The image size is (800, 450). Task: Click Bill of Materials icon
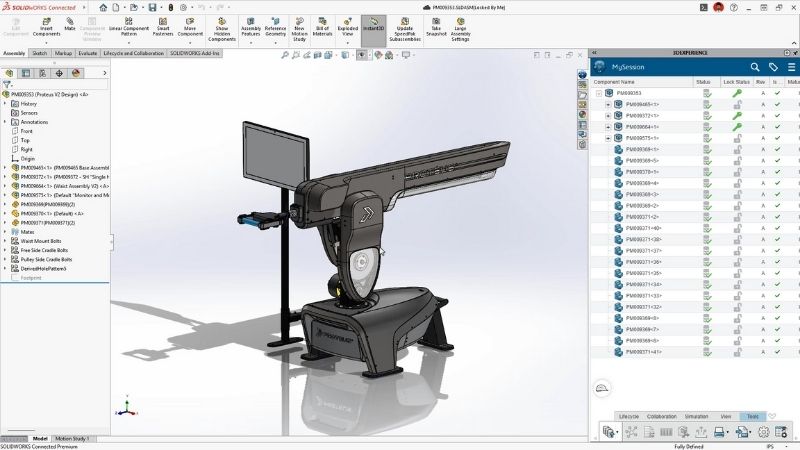point(321,26)
